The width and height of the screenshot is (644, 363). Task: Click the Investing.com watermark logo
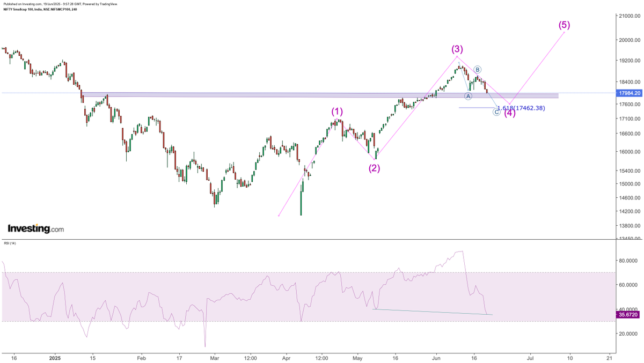click(36, 227)
